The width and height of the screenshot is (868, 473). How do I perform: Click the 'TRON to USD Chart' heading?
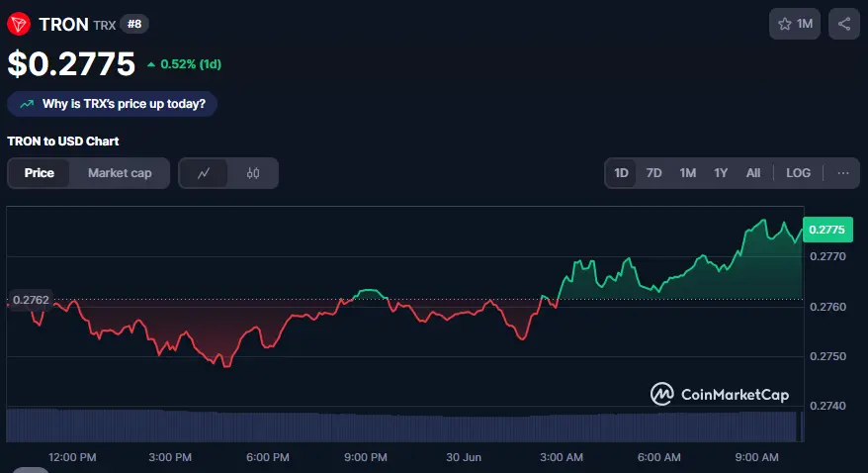click(63, 142)
